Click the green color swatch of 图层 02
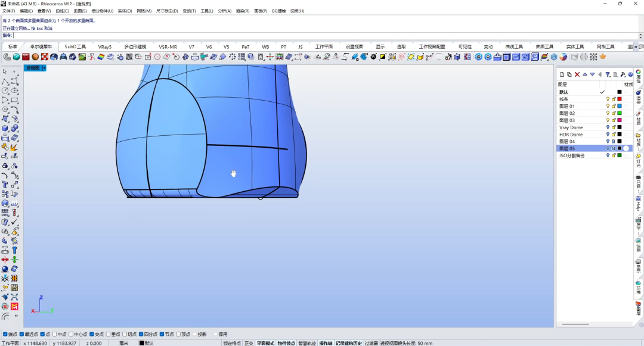The width and height of the screenshot is (644, 346). [620, 113]
